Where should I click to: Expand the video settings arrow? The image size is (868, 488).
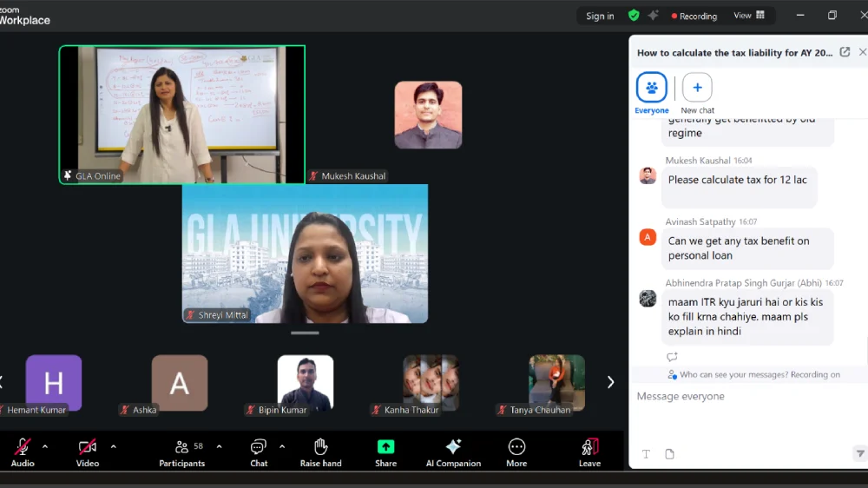coord(113,446)
